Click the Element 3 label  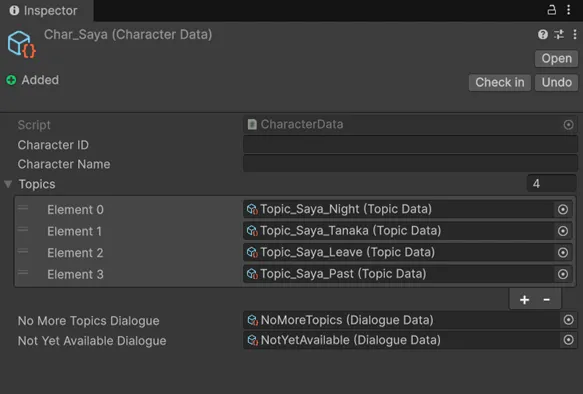click(75, 275)
